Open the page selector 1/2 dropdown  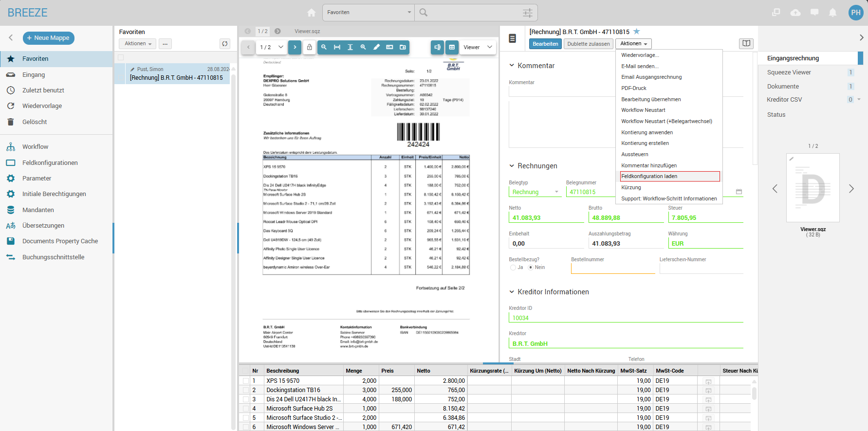coord(272,47)
